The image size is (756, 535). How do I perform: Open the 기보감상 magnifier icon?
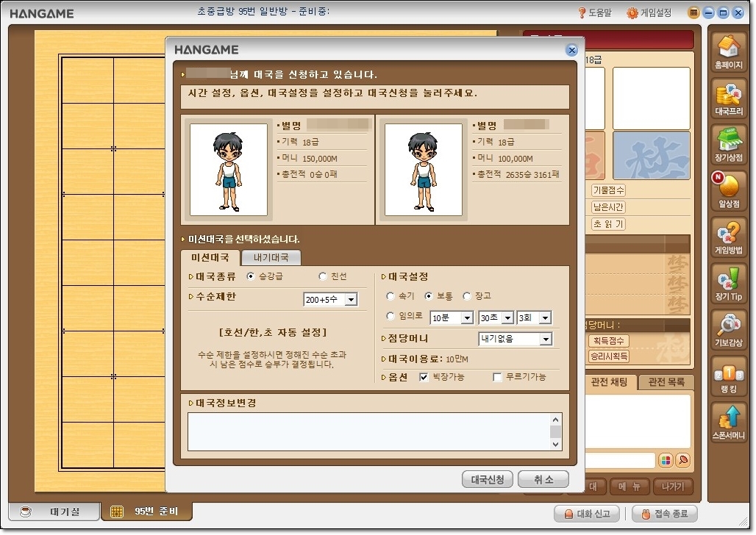[729, 330]
